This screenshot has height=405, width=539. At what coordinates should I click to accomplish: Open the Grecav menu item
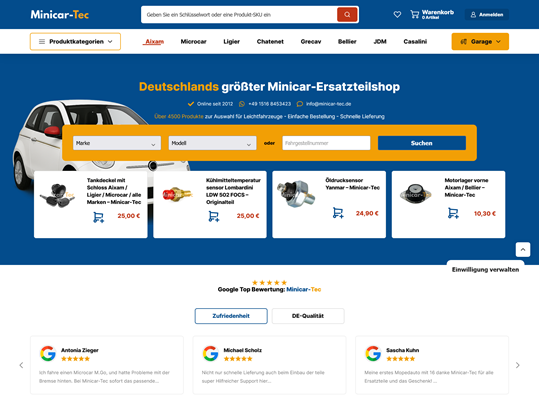(x=311, y=42)
